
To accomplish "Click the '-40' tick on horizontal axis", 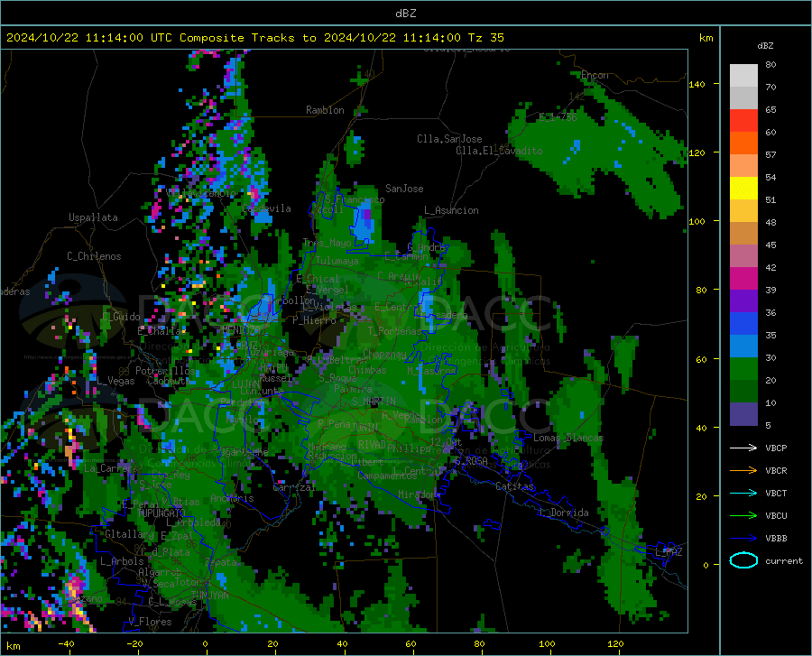I will point(66,643).
